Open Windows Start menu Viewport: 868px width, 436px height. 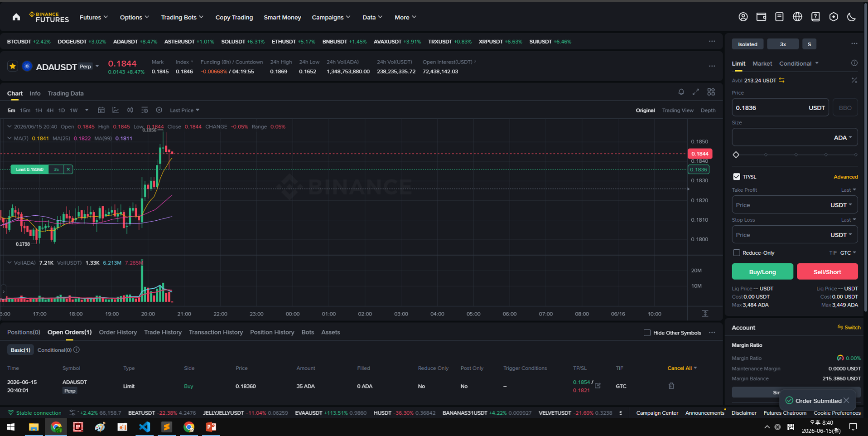click(11, 427)
